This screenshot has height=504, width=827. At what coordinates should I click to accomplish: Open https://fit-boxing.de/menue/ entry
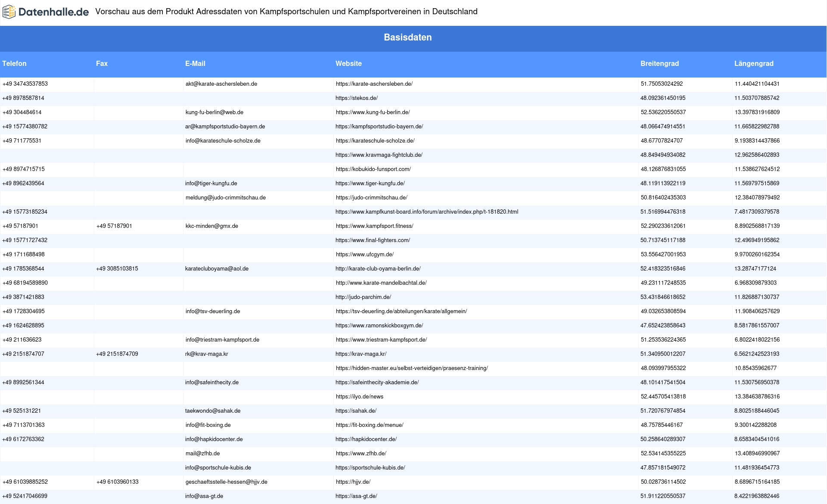pyautogui.click(x=370, y=425)
